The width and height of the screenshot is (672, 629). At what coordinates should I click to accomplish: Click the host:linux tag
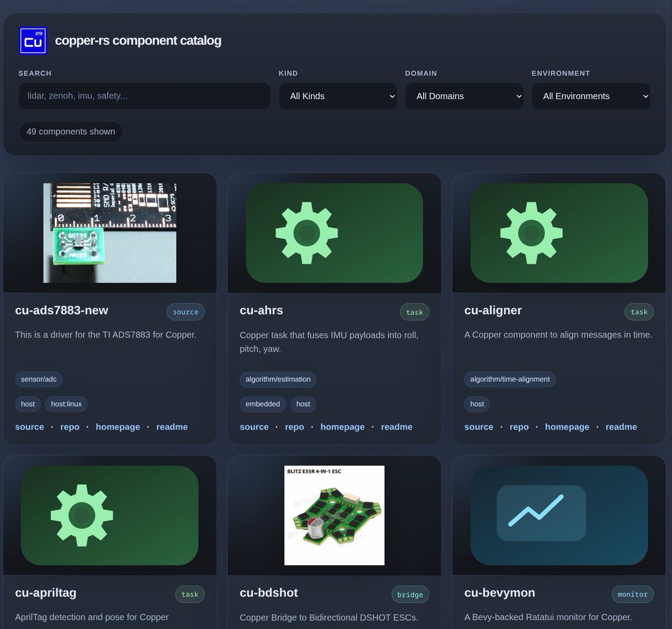[67, 404]
